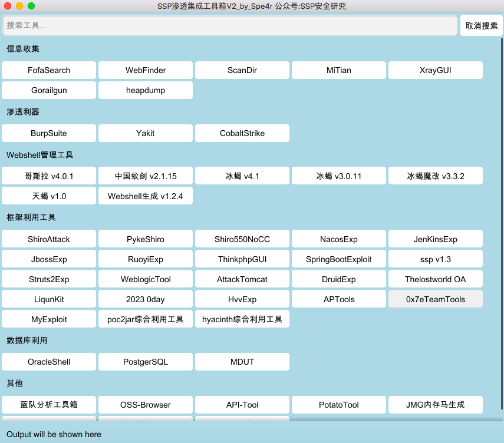Open hyacinth综合利用工具

242,319
